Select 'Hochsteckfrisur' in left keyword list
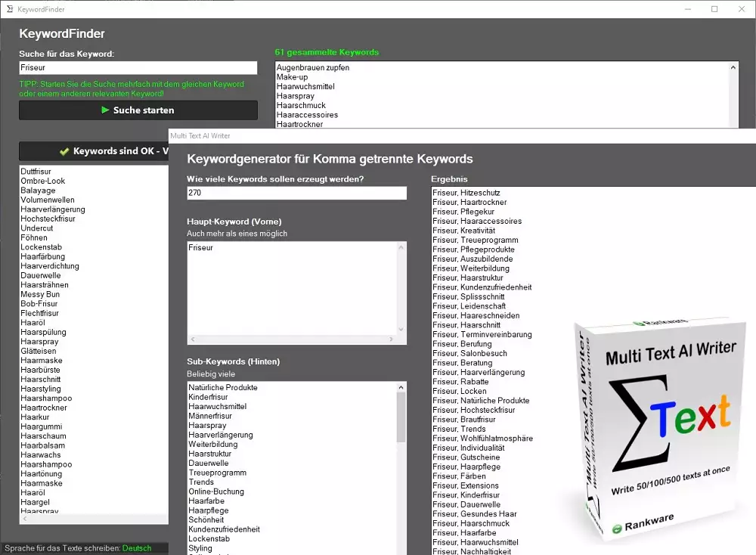756x555 pixels. pos(48,219)
